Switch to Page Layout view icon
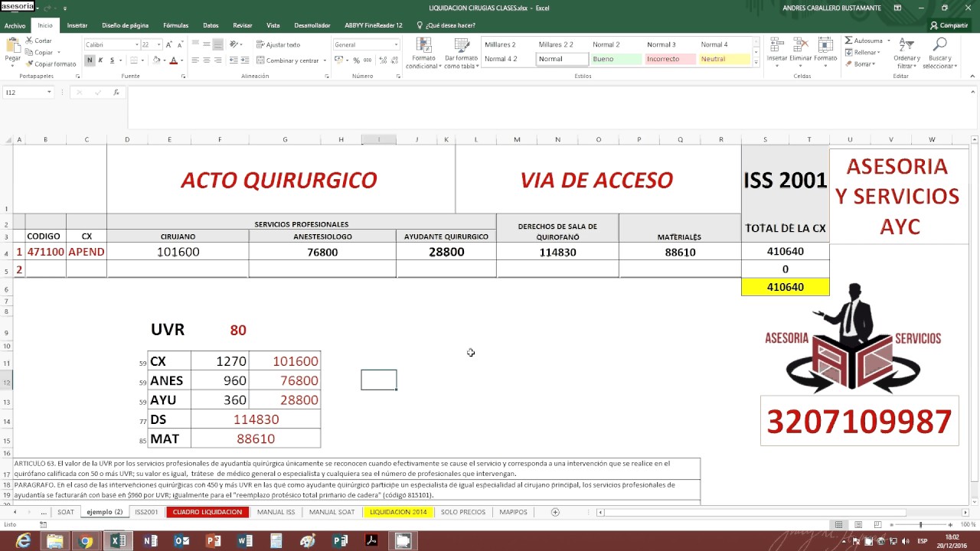Viewport: 980px width, 551px height. pyautogui.click(x=857, y=524)
